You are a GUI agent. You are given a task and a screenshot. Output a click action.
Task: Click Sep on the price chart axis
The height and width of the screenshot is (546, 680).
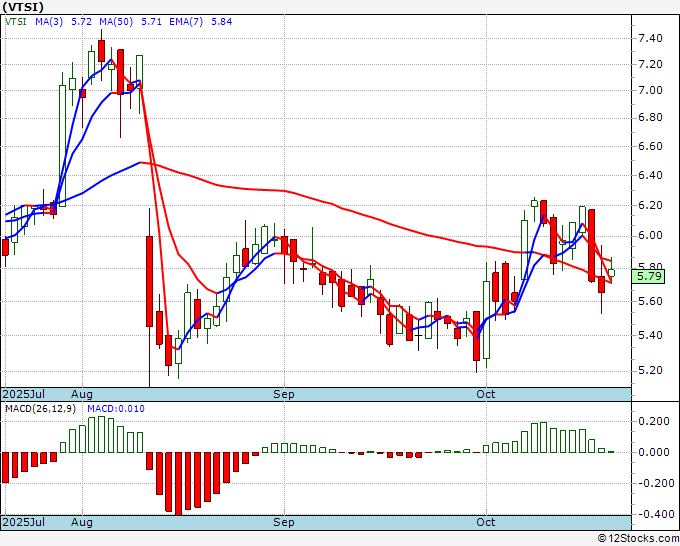click(x=284, y=394)
